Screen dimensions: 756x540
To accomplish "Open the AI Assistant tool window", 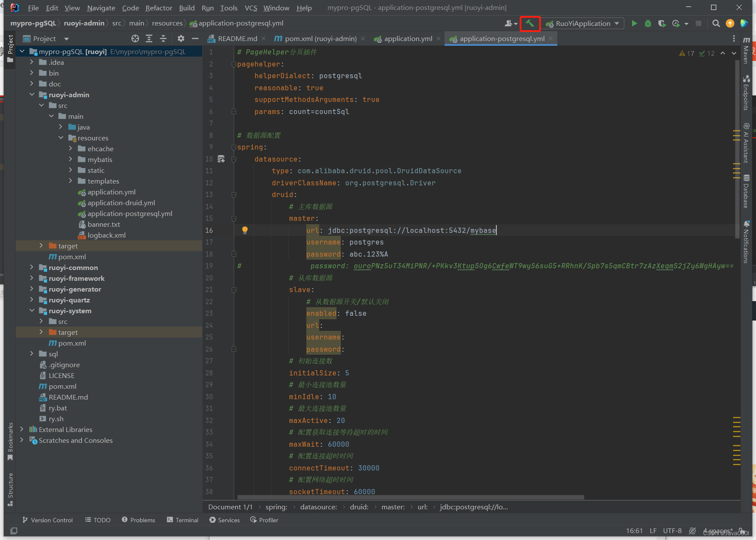I will tap(746, 143).
